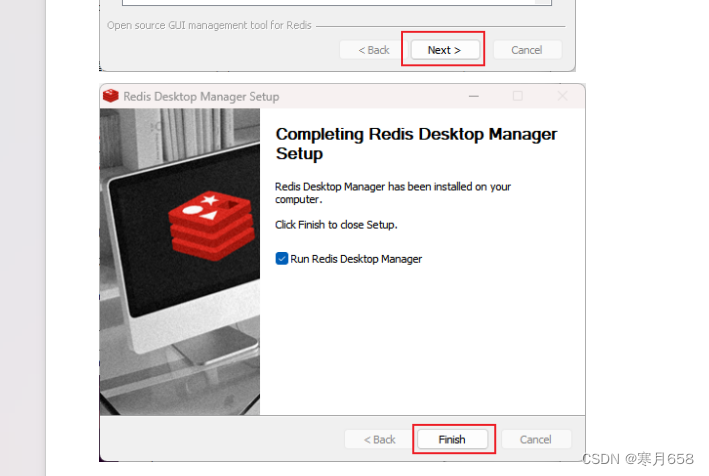The image size is (709, 476).
Task: Maximize the Redis Desktop Manager Setup window
Action: click(518, 96)
